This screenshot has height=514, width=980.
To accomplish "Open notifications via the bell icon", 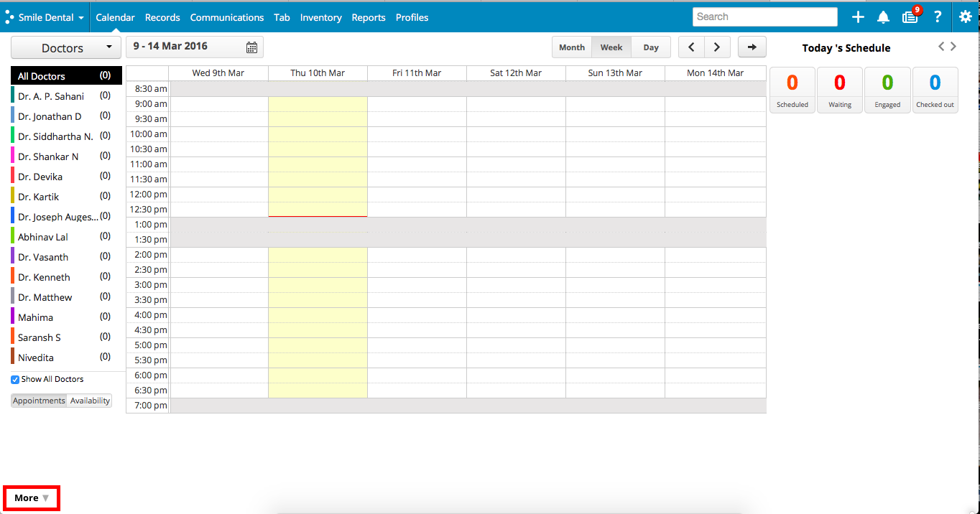I will [883, 16].
